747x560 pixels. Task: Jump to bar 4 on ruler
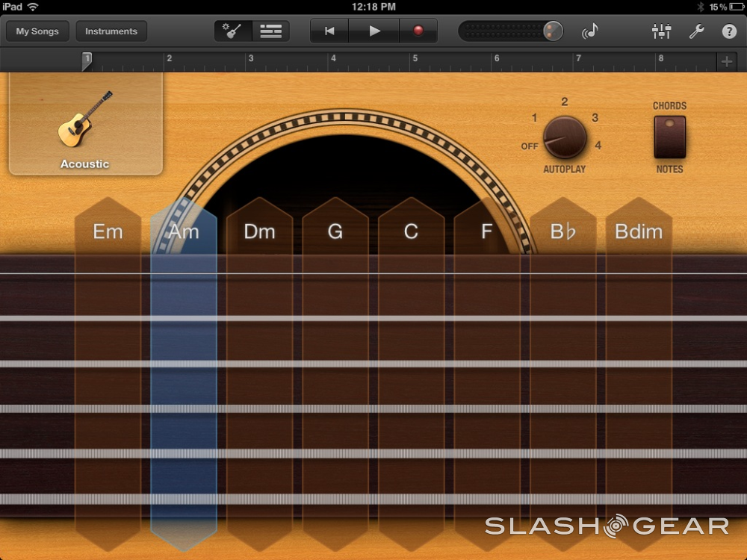[x=333, y=58]
